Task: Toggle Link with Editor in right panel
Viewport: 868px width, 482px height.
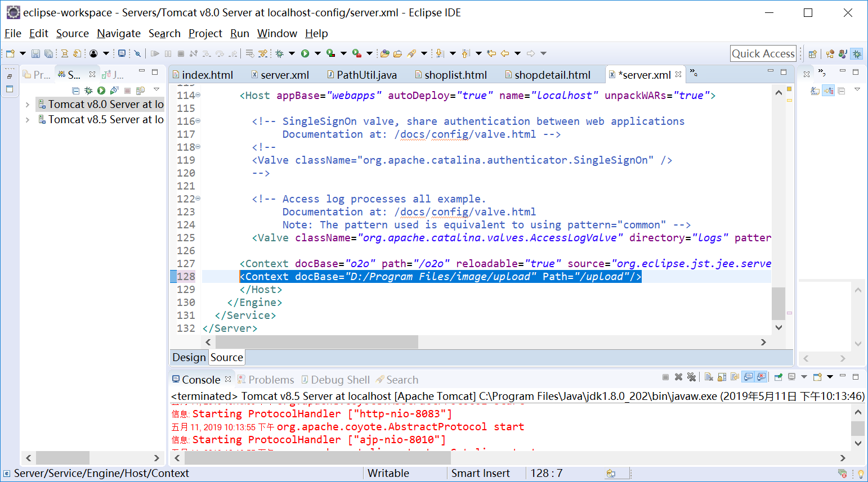Action: click(828, 91)
